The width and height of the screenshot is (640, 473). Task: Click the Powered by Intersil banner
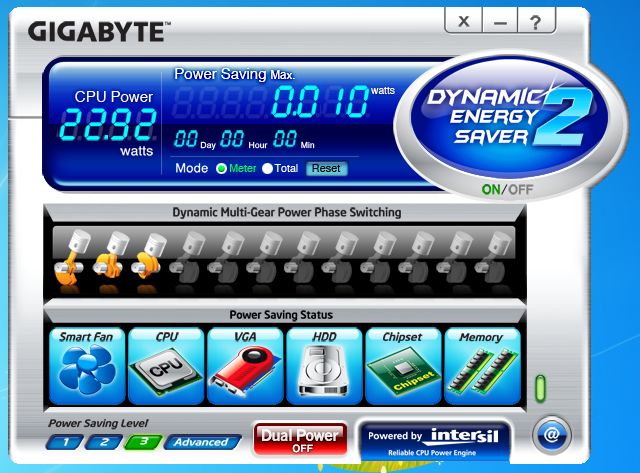[x=434, y=442]
